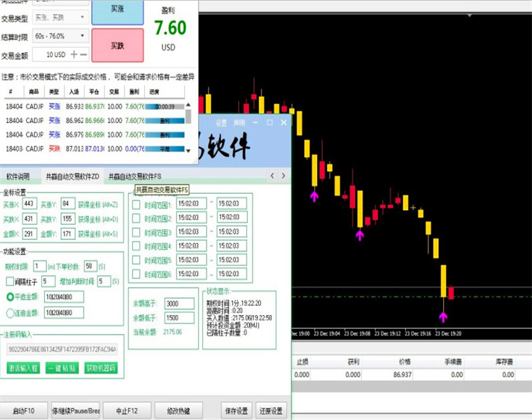Viewport: 532px width, 420px height.
Task: Select the 连追金额 radio option
Action: [x=10, y=313]
